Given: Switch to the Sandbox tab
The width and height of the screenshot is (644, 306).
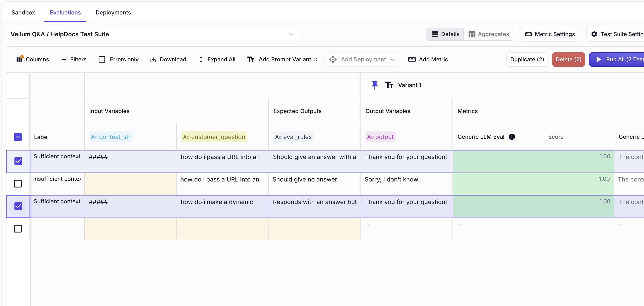Looking at the screenshot, I should (x=23, y=12).
